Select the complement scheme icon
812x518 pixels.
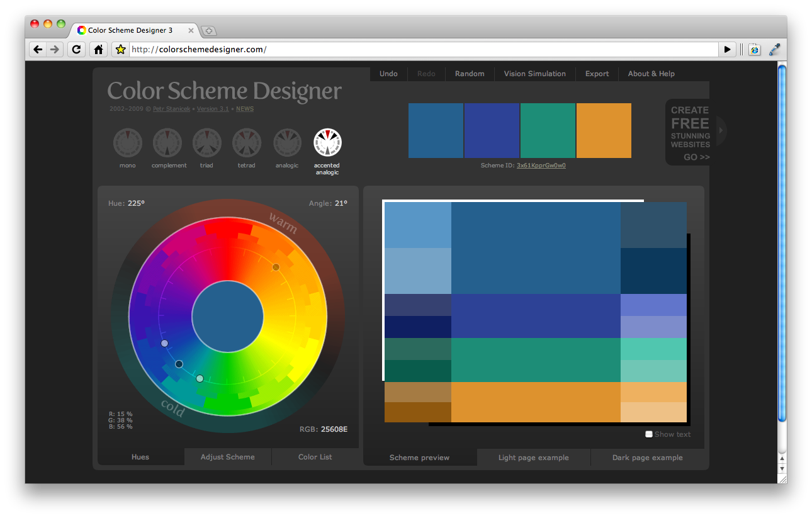pos(167,143)
